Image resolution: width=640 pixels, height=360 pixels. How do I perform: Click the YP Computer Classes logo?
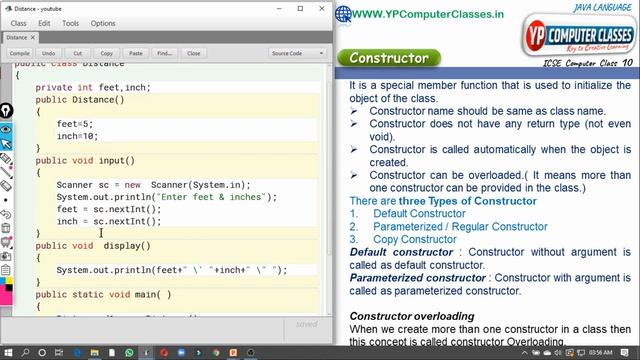[x=579, y=36]
